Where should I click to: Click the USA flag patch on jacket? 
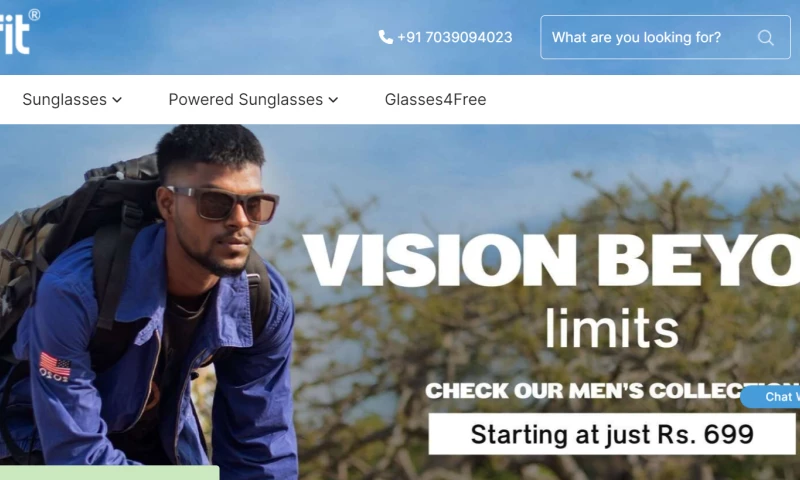55,367
